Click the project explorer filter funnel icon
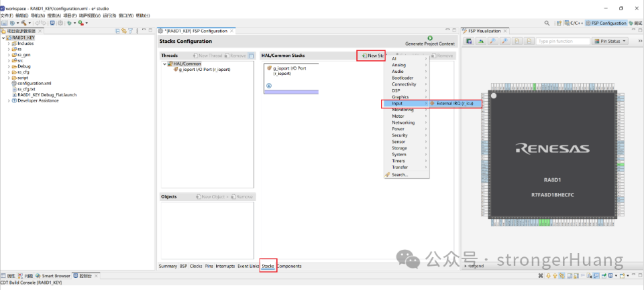Image resolution: width=644 pixels, height=290 pixels. click(x=130, y=31)
